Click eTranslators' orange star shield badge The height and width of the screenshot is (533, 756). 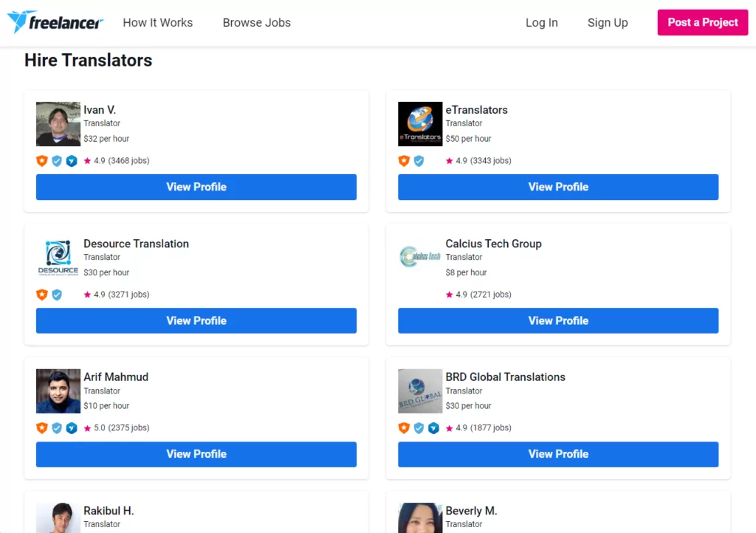(x=404, y=160)
